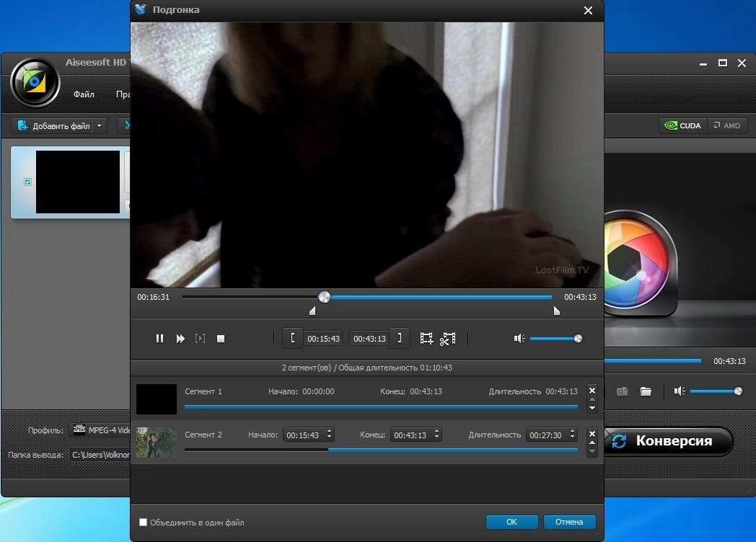Click the play segment bracket icon

tap(200, 339)
